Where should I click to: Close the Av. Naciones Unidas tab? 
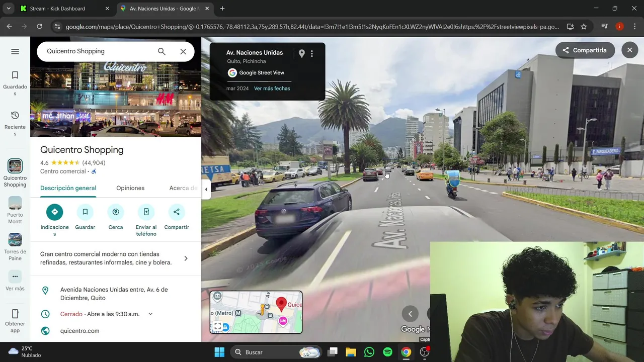pyautogui.click(x=207, y=9)
